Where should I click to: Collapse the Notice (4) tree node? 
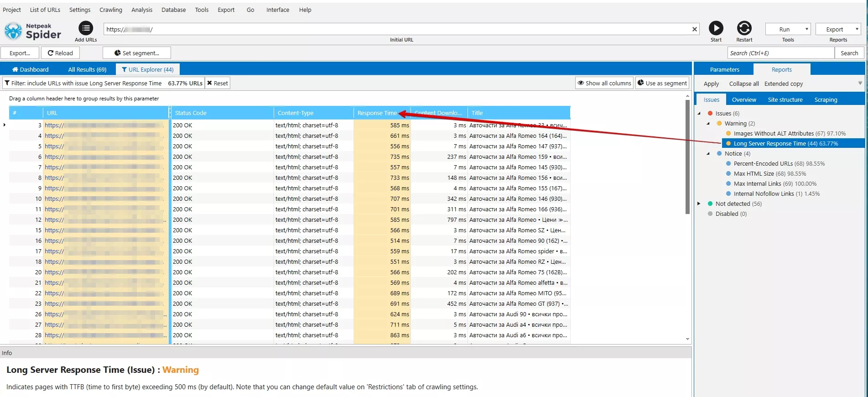point(708,153)
